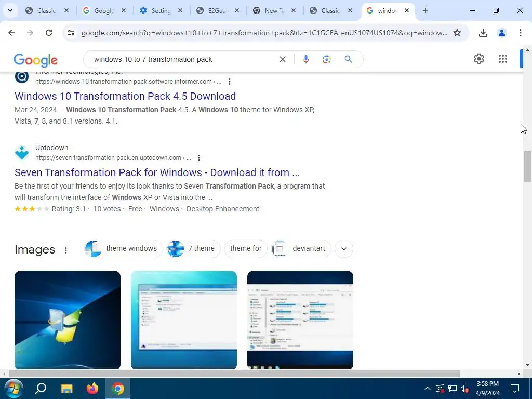Submit search with magnifying glass icon
This screenshot has height=399, width=532.
click(x=348, y=59)
